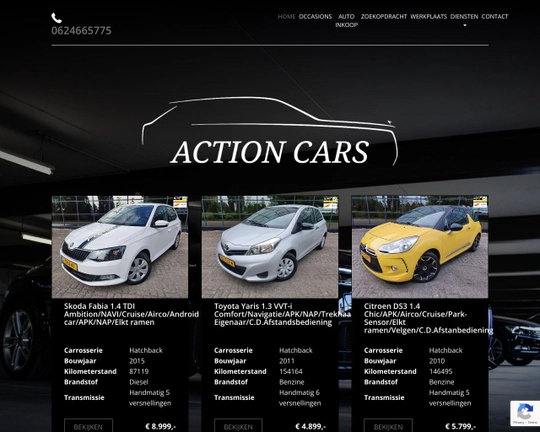Click the dealer badge on Toyota photo
Screen dimensions: 540x432
330,203
